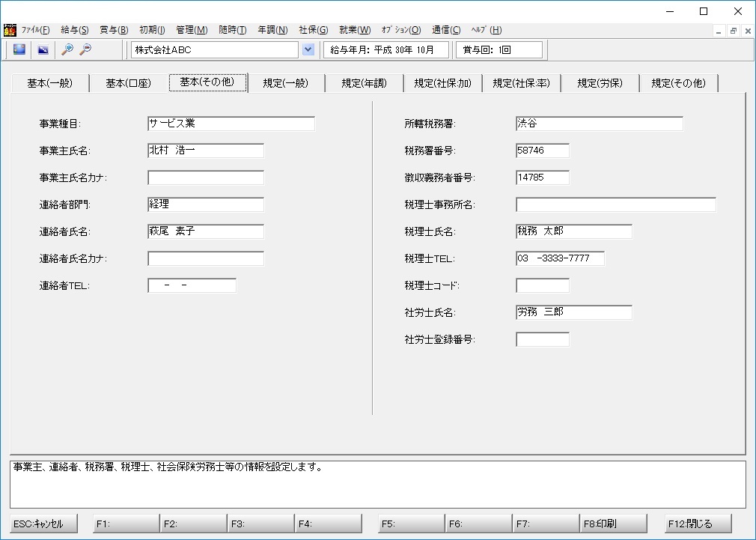Viewport: 756px width, 540px height.
Task: Open the 社保(G) menu
Action: tap(314, 30)
